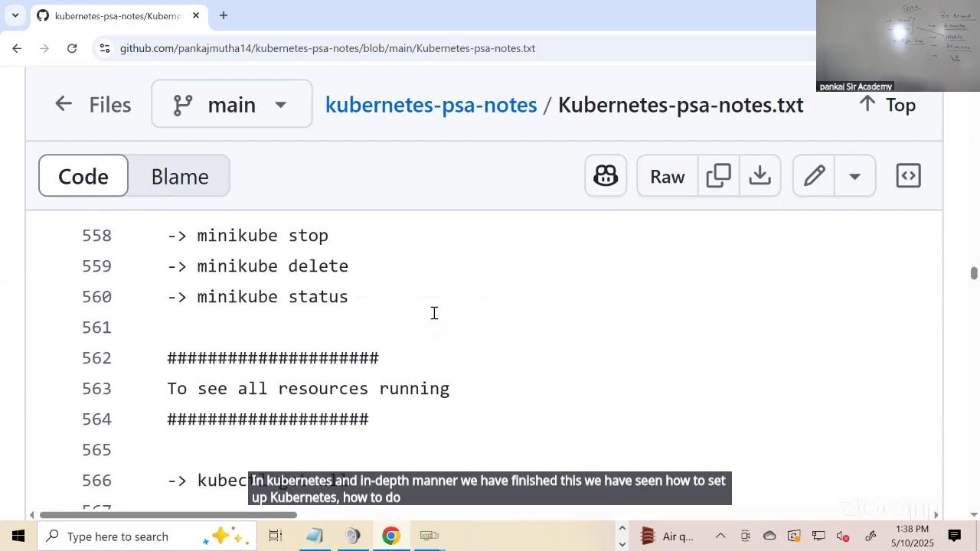Download the raw file
The image size is (980, 551).
pyautogui.click(x=759, y=176)
